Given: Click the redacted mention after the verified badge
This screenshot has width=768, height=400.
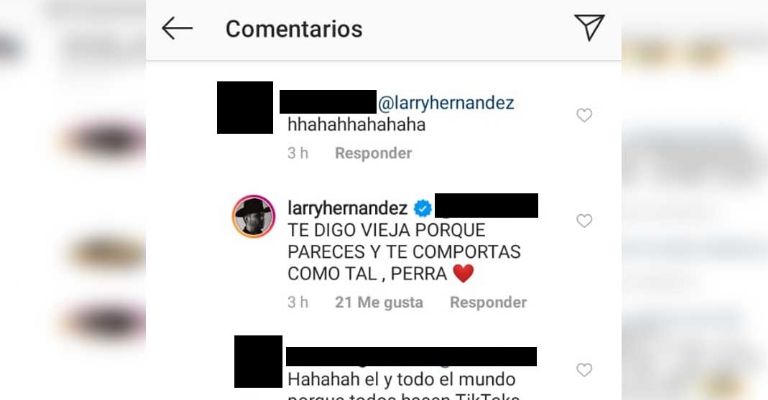Looking at the screenshot, I should coord(486,206).
